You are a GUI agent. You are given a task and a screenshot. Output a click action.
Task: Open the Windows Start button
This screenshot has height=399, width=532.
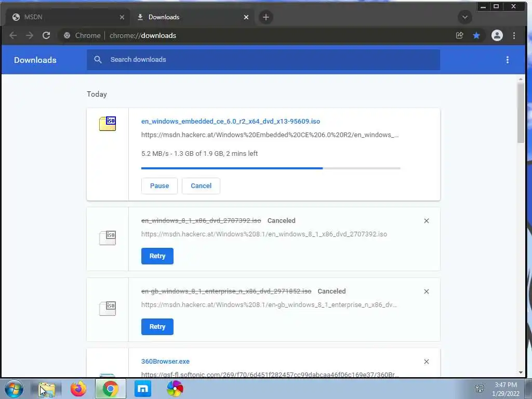click(x=14, y=389)
